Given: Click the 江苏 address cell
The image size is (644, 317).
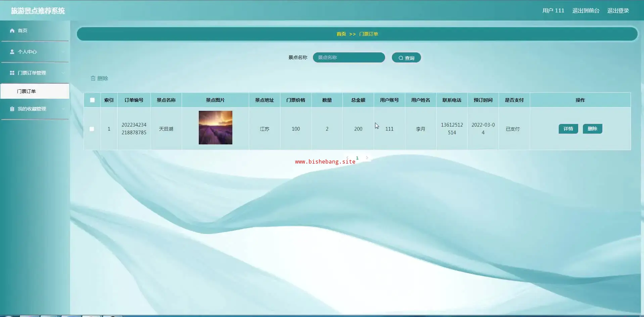Looking at the screenshot, I should (x=265, y=129).
